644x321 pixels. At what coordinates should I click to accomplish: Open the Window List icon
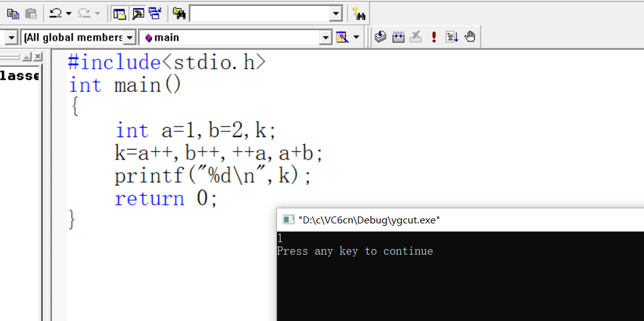155,14
